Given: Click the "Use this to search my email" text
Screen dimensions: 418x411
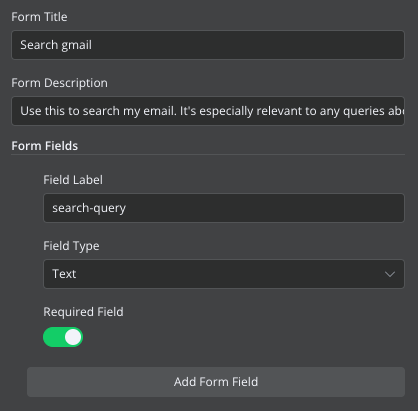Looking at the screenshot, I should pos(98,111).
